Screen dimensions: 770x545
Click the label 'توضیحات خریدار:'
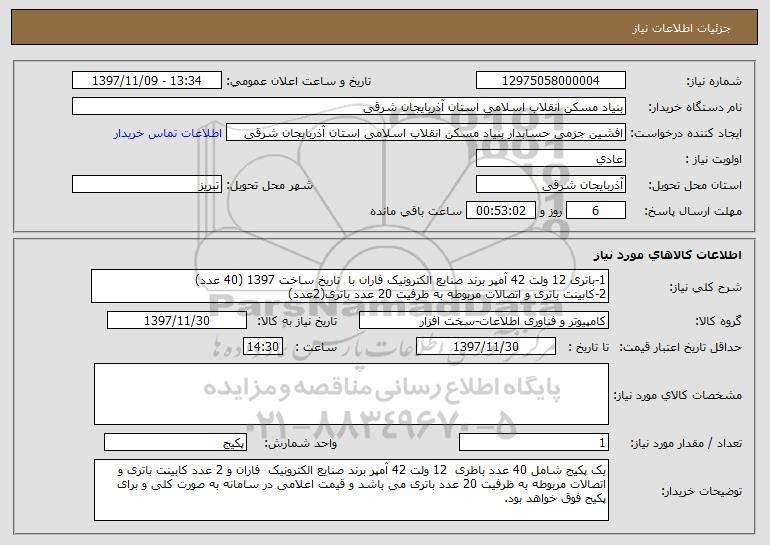tap(701, 491)
